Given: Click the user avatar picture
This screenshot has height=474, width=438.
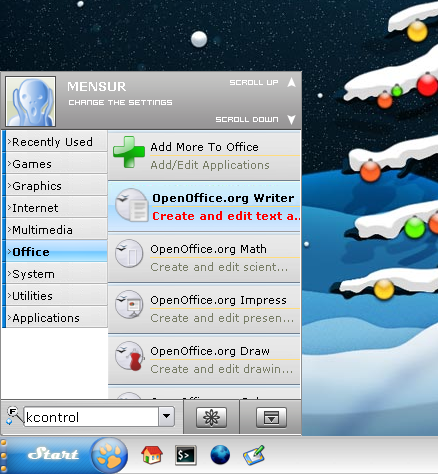Looking at the screenshot, I should (x=30, y=101).
